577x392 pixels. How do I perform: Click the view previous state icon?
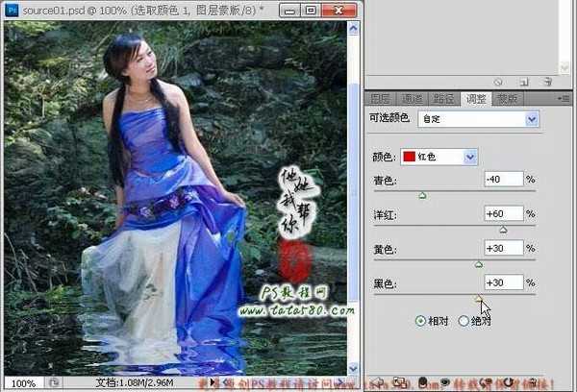(486, 382)
